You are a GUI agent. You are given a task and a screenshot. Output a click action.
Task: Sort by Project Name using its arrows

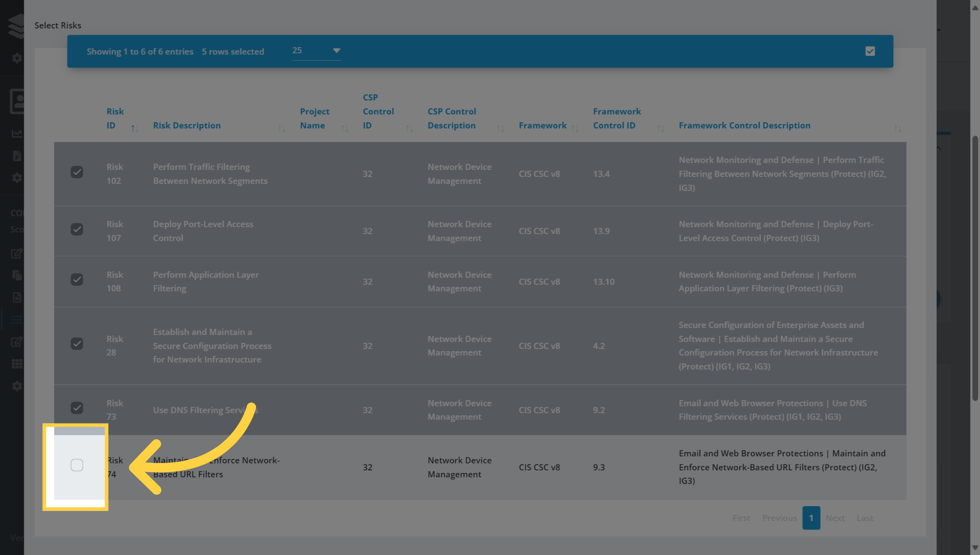(345, 129)
